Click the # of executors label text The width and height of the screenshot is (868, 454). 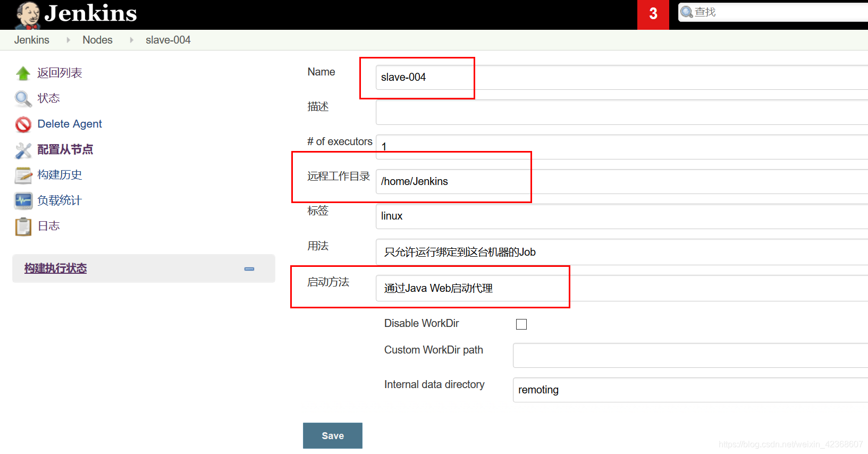tap(340, 141)
